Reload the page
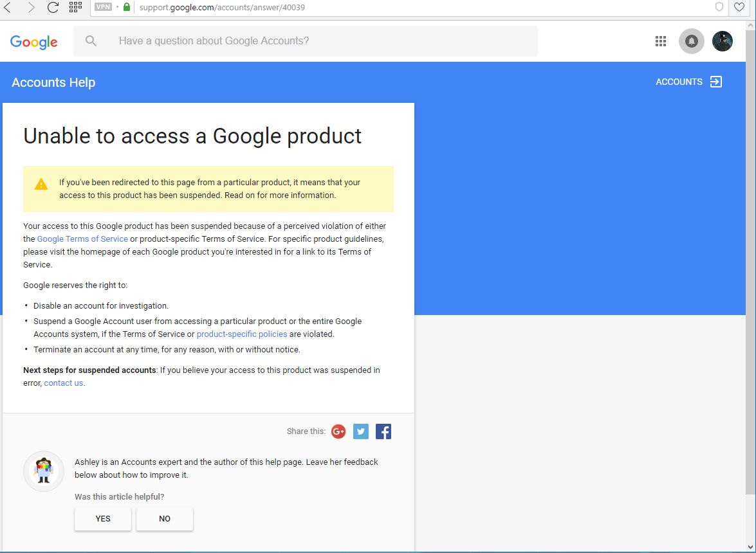Screen dimensions: 756x553 pyautogui.click(x=53, y=7)
